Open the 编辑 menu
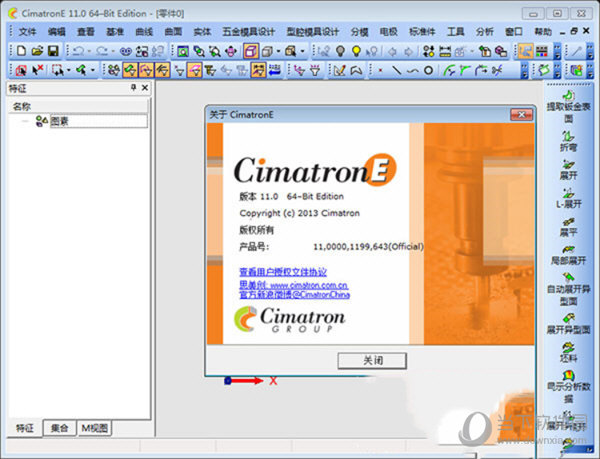 click(x=57, y=32)
